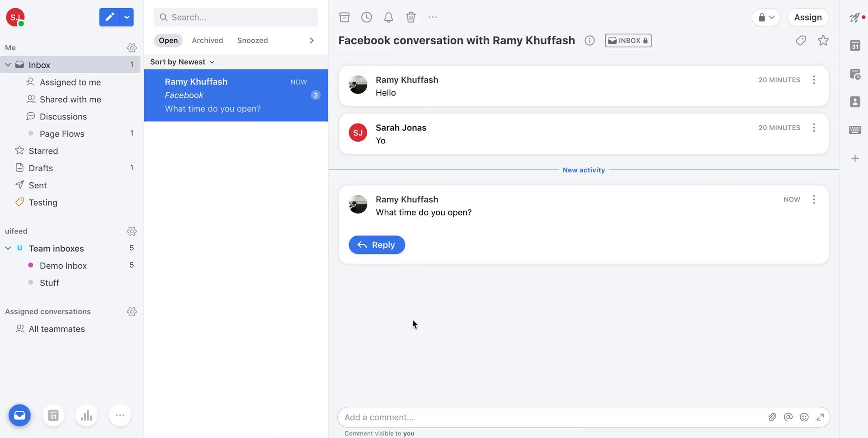The image size is (868, 438).
Task: Open Me section settings gear
Action: [132, 48]
